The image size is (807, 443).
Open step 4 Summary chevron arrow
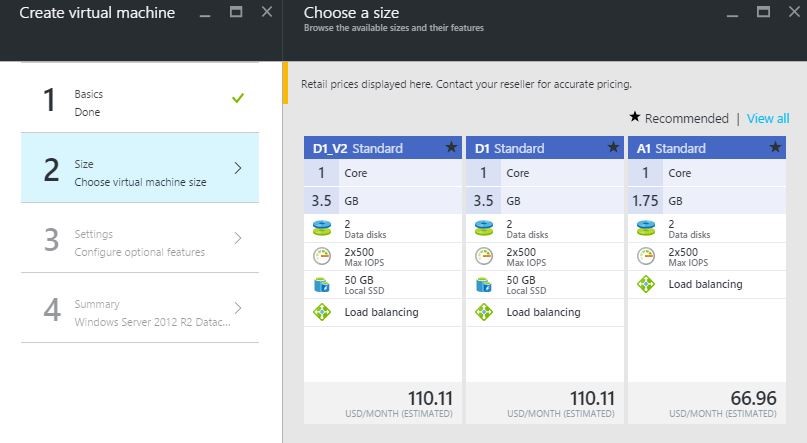click(238, 308)
